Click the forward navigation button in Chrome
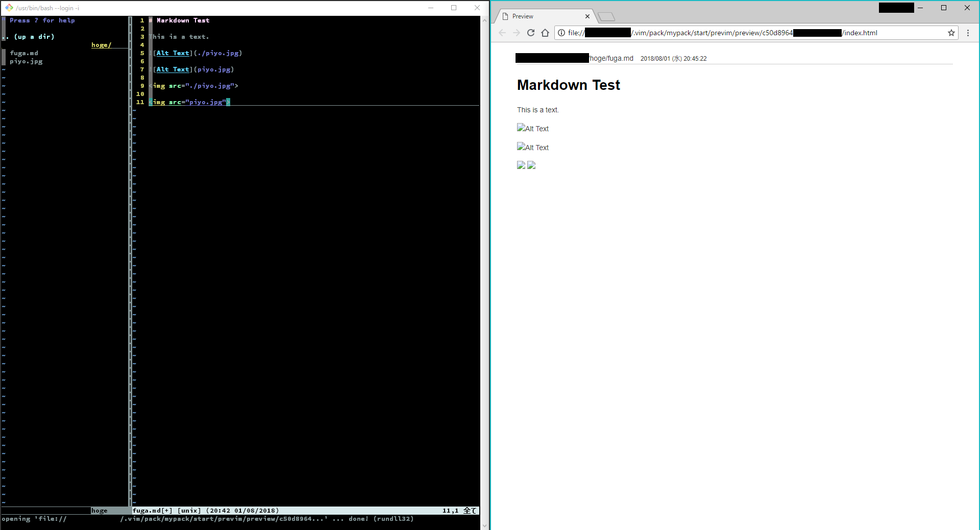The width and height of the screenshot is (980, 530). [x=517, y=33]
